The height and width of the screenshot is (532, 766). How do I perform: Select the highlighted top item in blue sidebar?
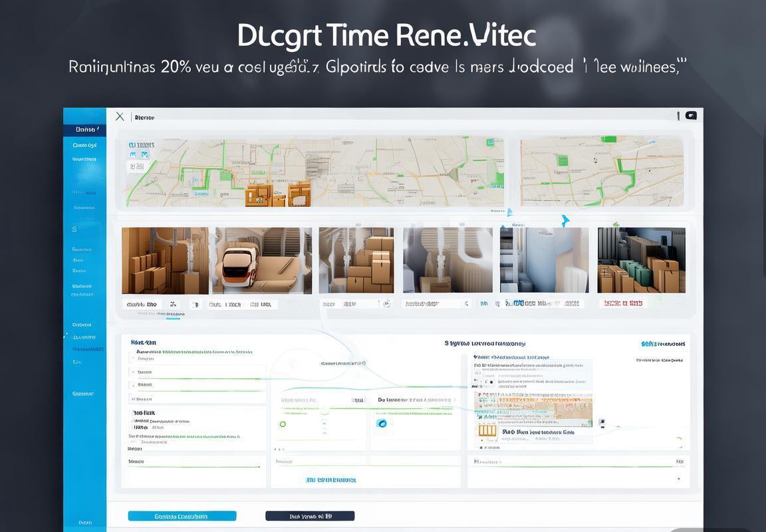click(85, 130)
